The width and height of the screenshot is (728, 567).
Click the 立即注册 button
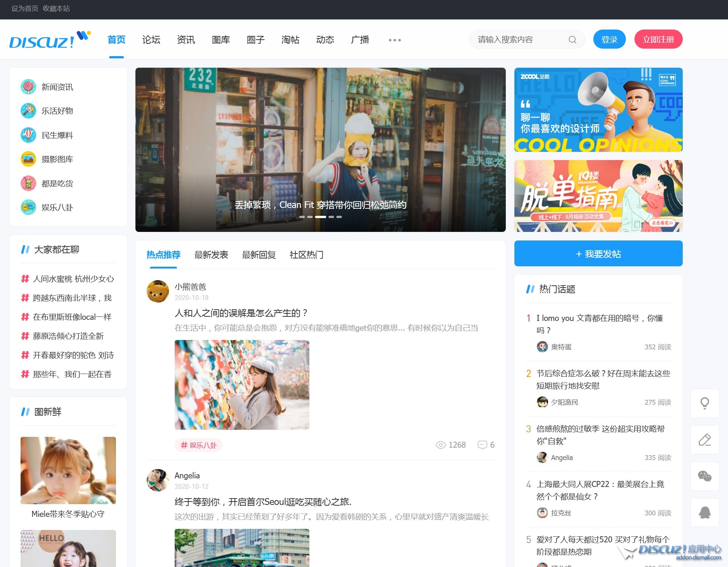(x=658, y=39)
